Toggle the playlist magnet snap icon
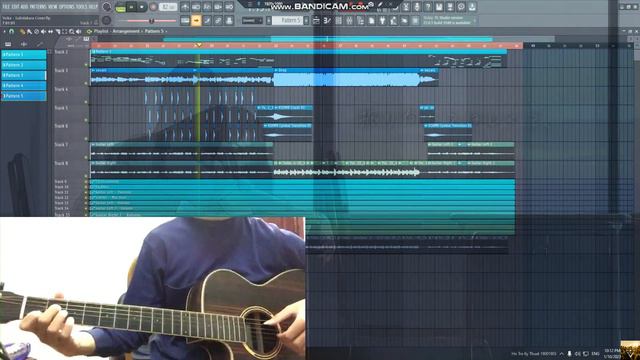The width and height of the screenshot is (640, 360). (11, 31)
